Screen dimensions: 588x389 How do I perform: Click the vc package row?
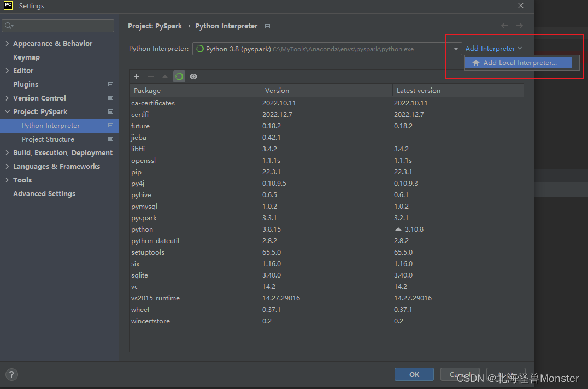click(x=326, y=287)
